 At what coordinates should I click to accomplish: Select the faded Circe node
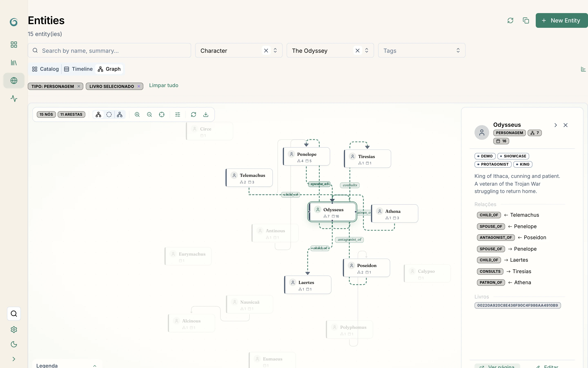pyautogui.click(x=209, y=131)
